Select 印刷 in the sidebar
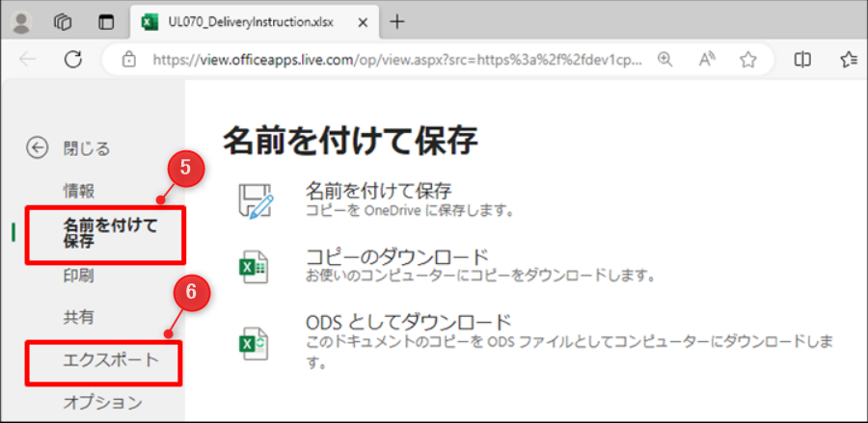Image resolution: width=868 pixels, height=423 pixels. point(79,276)
